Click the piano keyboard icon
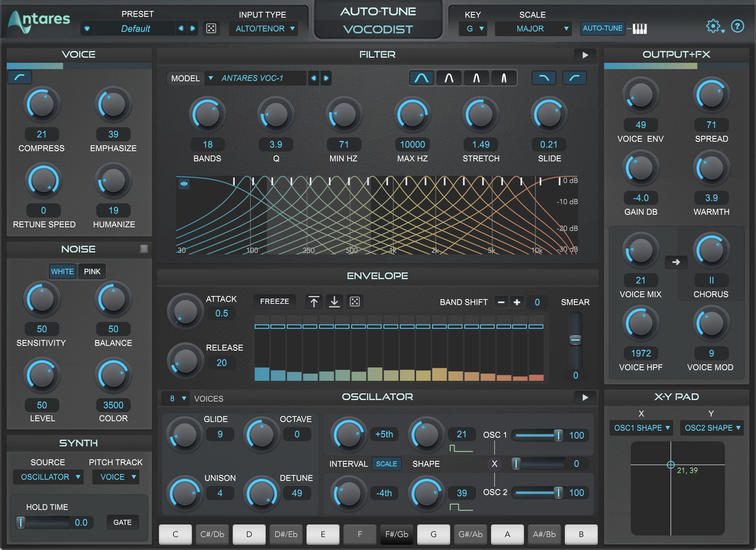This screenshot has width=756, height=550. 640,28
